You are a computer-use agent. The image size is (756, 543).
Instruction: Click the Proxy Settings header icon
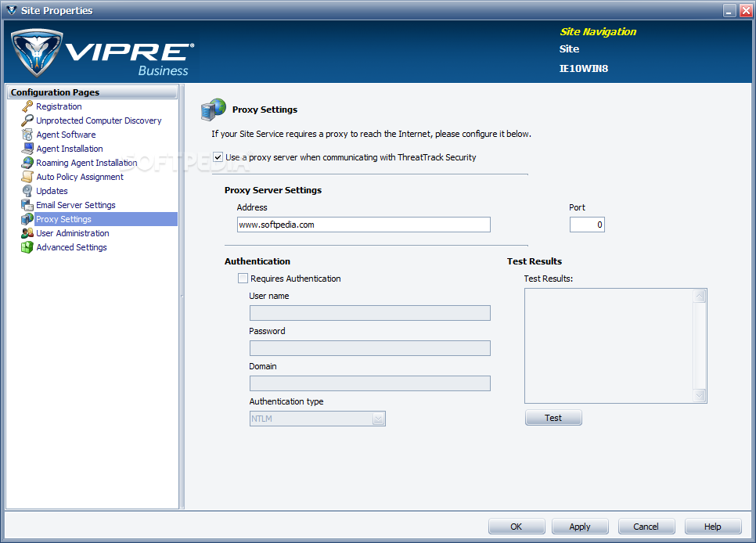click(213, 110)
